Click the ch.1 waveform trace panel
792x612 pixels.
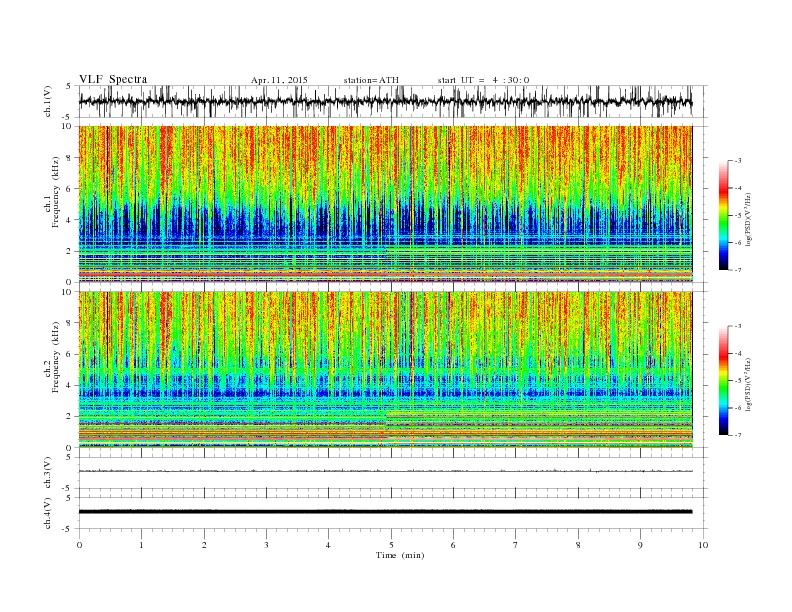coord(393,101)
